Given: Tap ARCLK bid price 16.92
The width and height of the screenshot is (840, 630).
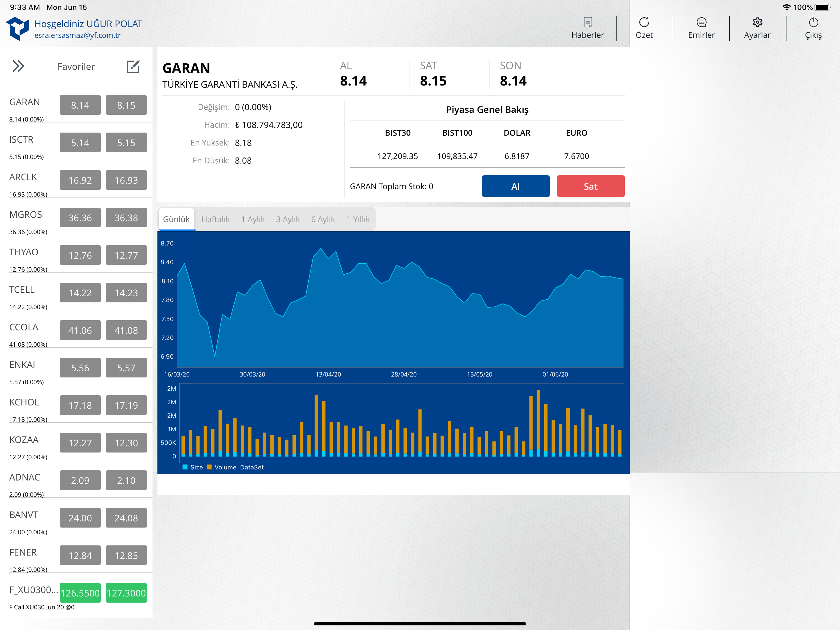Looking at the screenshot, I should [80, 180].
